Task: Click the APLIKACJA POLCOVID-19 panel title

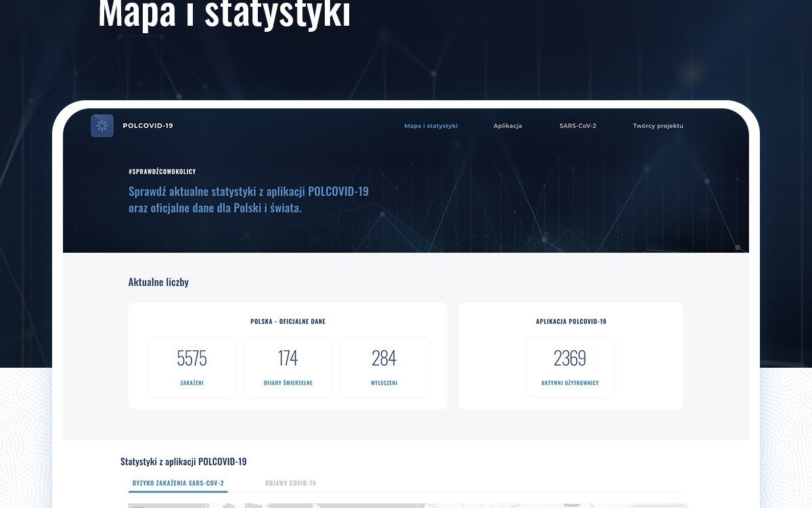Action: click(x=571, y=321)
